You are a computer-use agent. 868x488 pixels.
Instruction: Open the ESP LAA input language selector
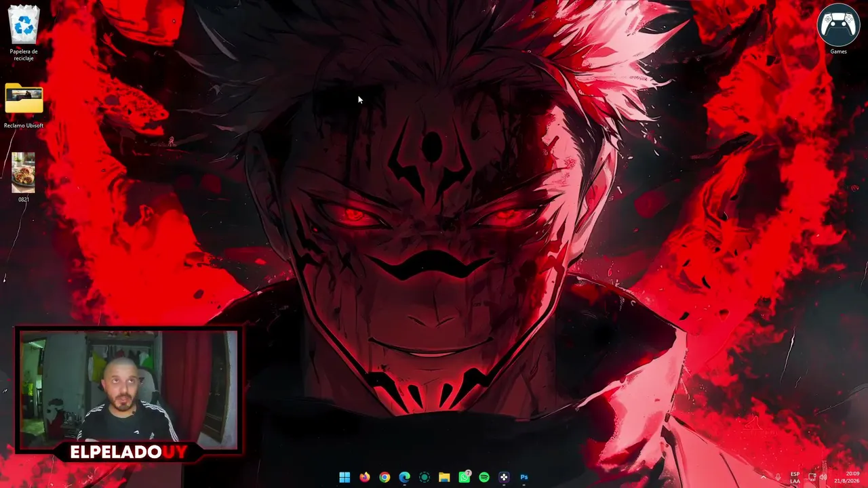[x=795, y=477]
